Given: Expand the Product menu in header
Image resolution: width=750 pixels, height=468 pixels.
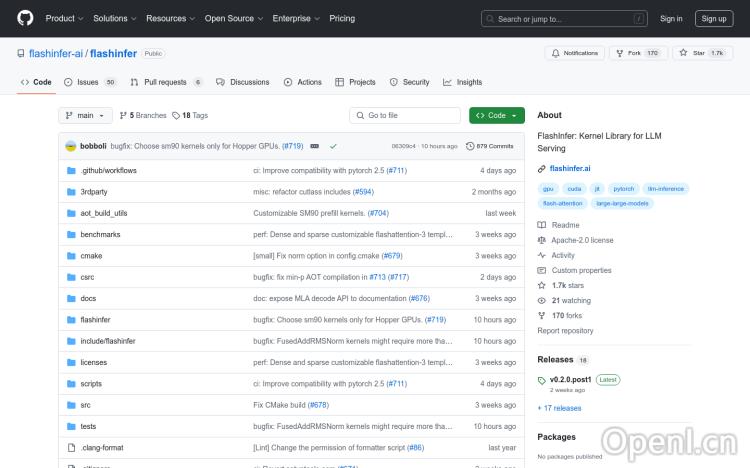Looking at the screenshot, I should coord(64,18).
